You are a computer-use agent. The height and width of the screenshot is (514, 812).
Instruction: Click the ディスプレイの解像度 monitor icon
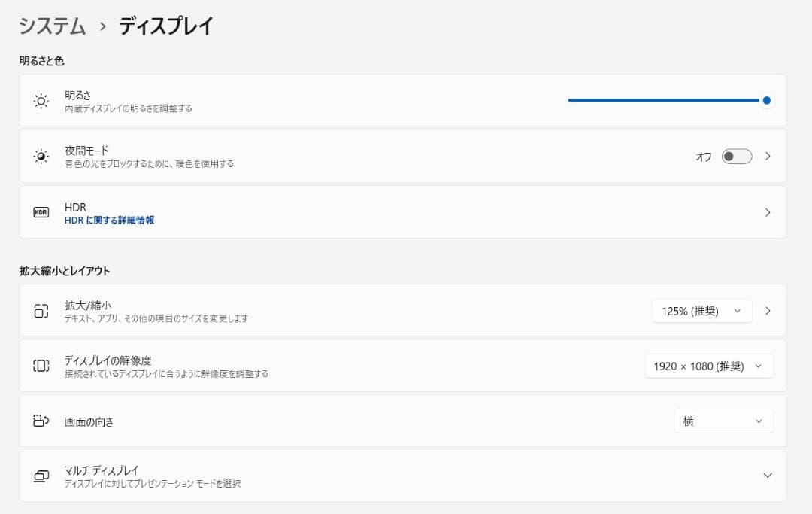[x=41, y=366]
